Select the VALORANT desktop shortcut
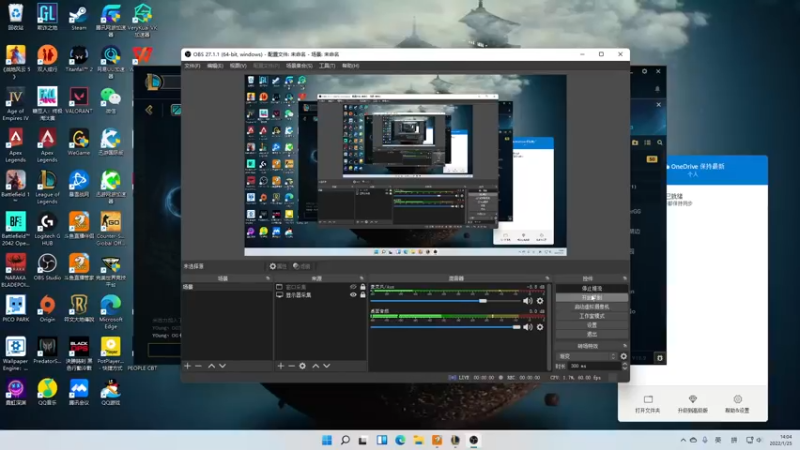 [79, 100]
